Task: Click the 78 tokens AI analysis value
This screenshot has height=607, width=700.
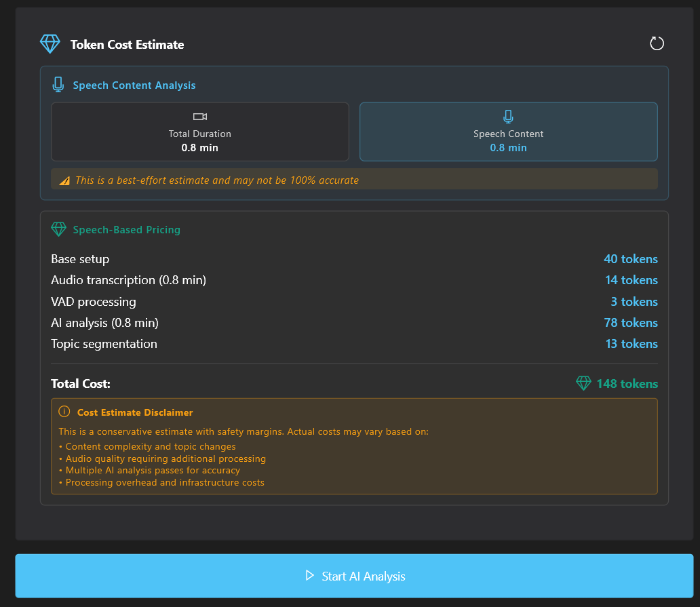Action: point(631,323)
